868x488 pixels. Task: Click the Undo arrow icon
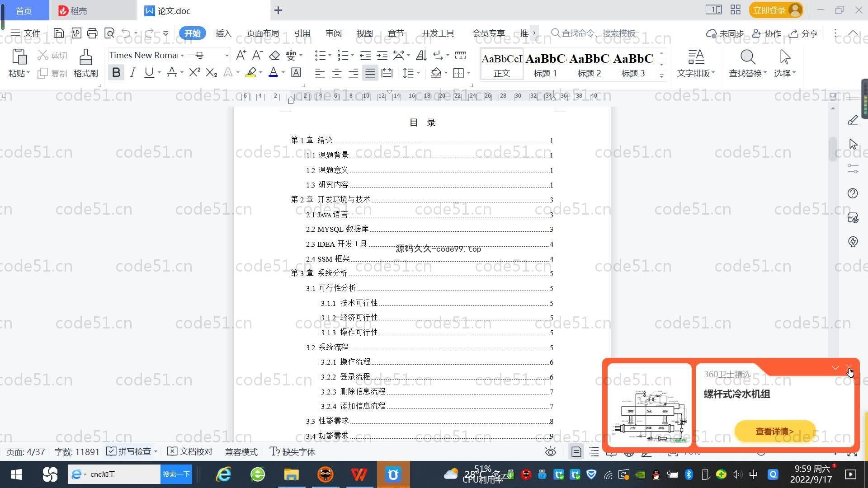(x=126, y=33)
